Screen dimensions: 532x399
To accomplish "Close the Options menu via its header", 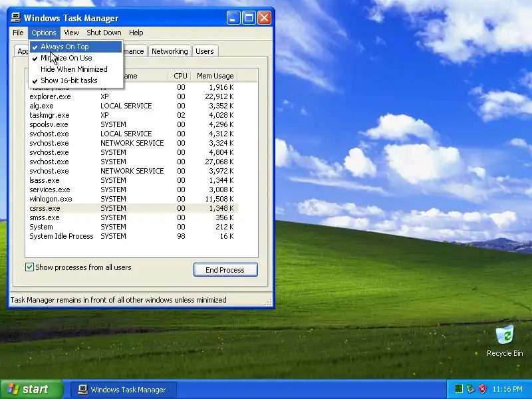I will pos(44,33).
